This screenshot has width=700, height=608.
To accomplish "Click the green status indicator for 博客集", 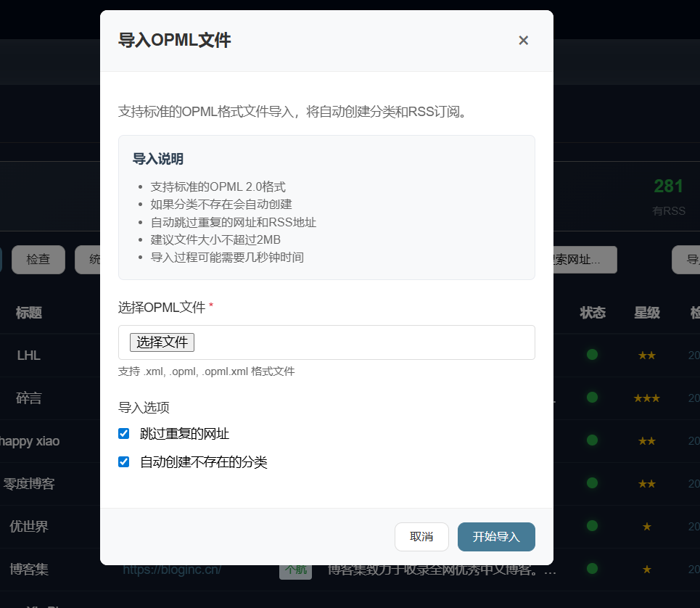I will pyautogui.click(x=592, y=570).
